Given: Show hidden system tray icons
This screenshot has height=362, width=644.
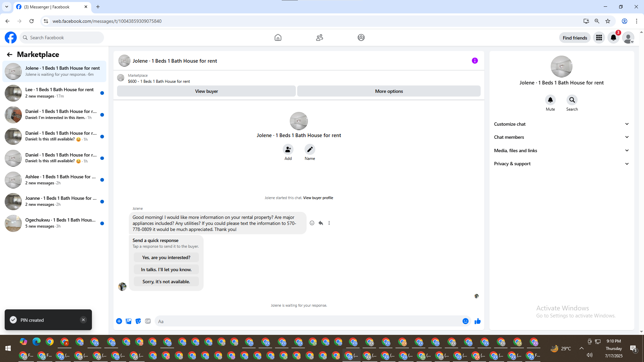Looking at the screenshot, I should tap(582, 349).
